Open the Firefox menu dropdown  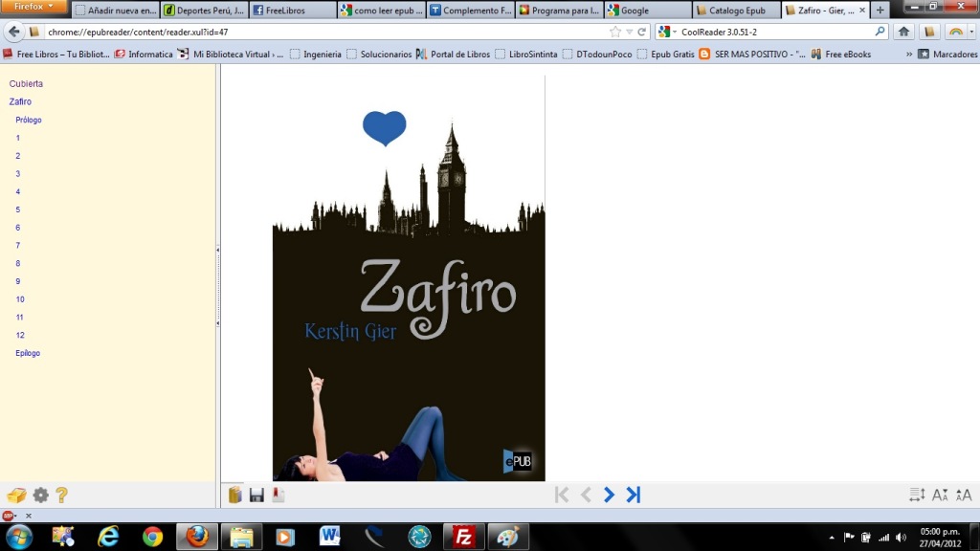(x=33, y=7)
